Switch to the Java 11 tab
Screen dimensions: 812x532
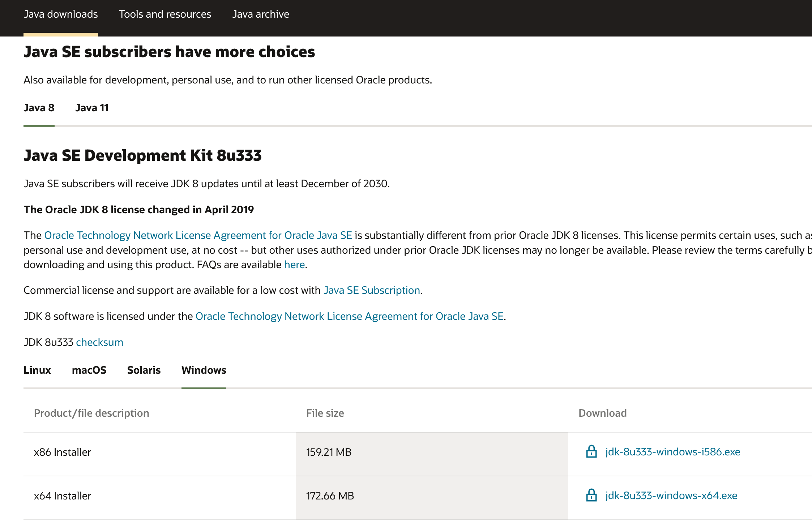point(92,108)
